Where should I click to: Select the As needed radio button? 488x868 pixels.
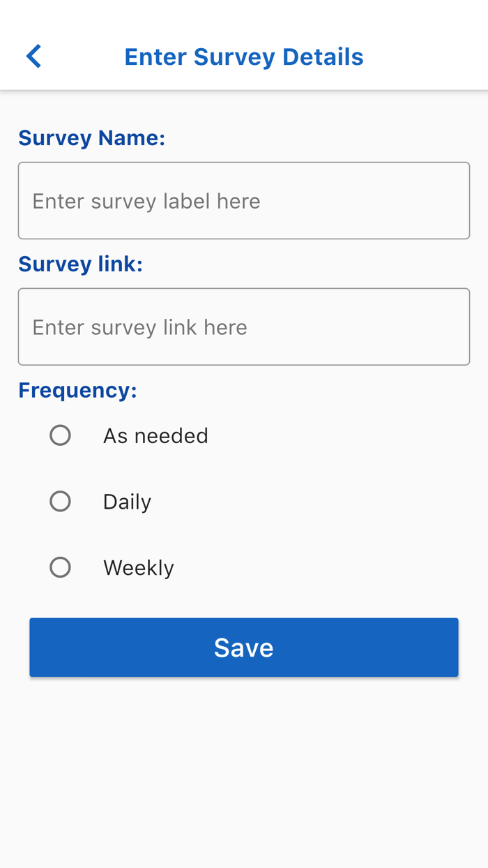click(x=61, y=435)
